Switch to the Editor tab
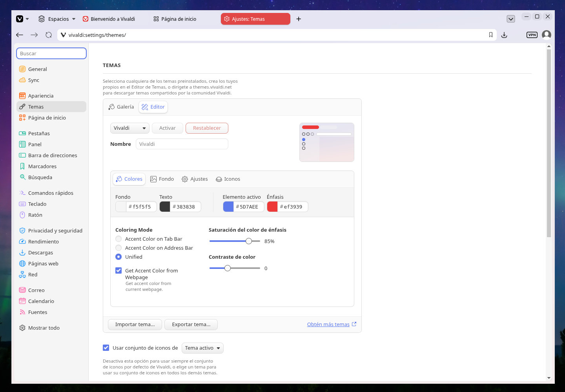The width and height of the screenshot is (565, 392). coord(153,107)
